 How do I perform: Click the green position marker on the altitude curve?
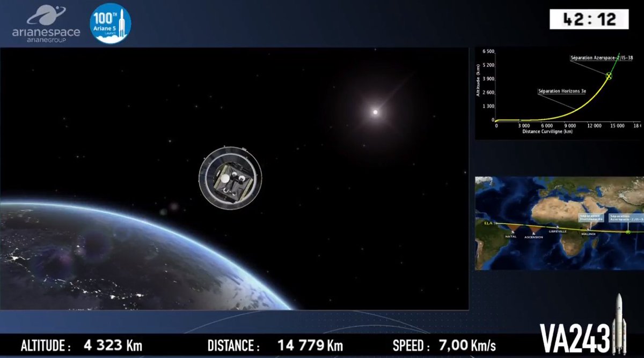[609, 76]
